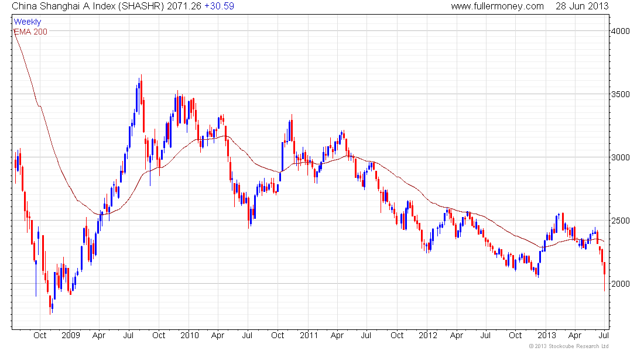This screenshot has width=644, height=351.
Task: Click the chart title China Shanghai A Index (SHASHR)
Action: pyautogui.click(x=88, y=6)
